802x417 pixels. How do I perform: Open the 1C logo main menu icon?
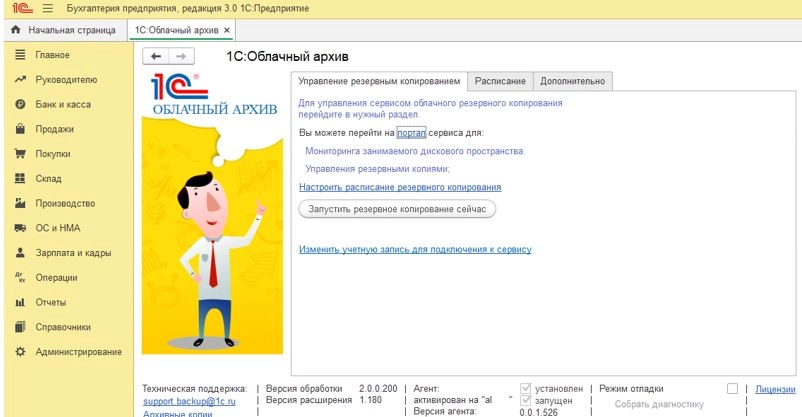23,8
